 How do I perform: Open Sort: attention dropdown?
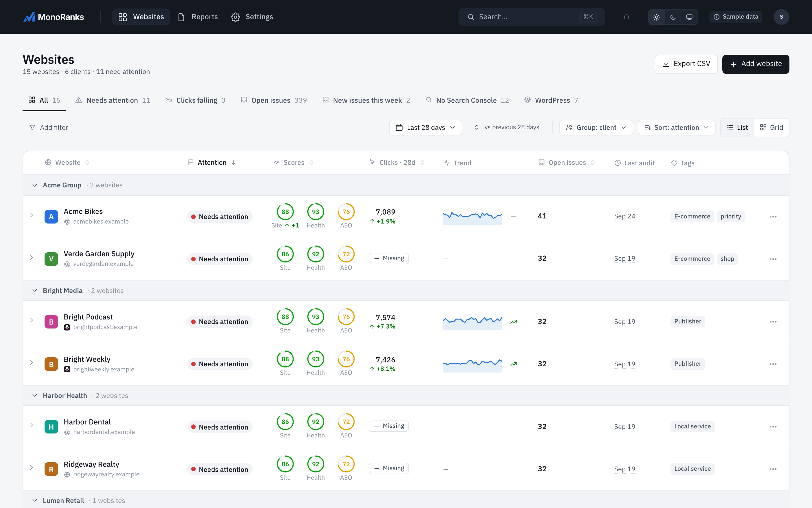coord(676,128)
